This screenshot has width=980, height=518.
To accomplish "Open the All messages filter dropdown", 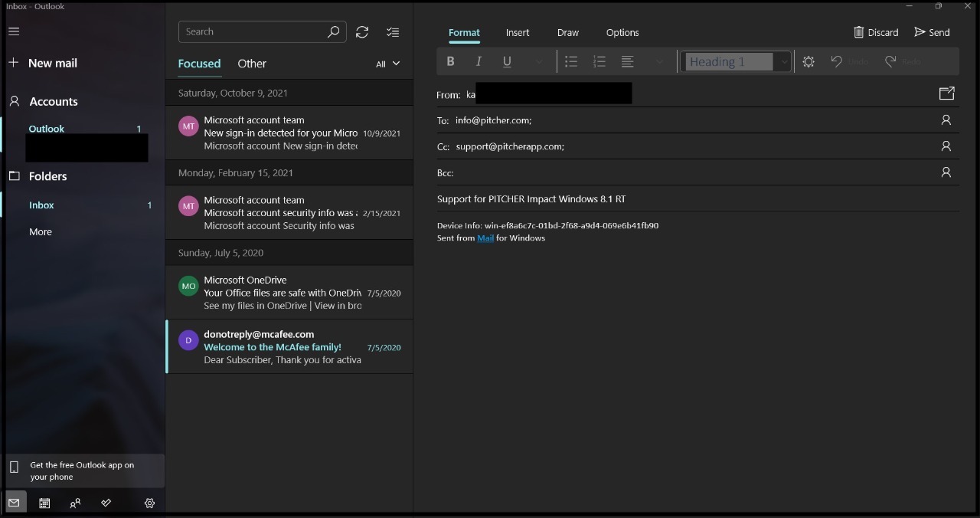I will [x=388, y=64].
